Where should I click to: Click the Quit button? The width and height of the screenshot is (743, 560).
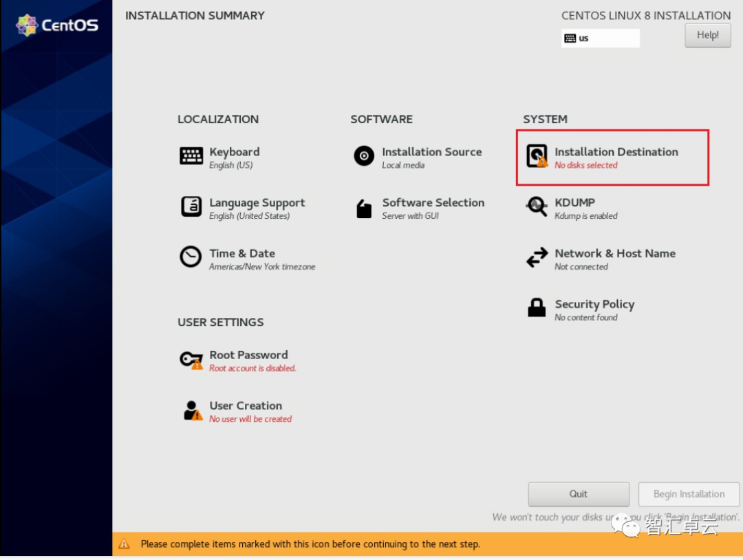[x=579, y=494]
